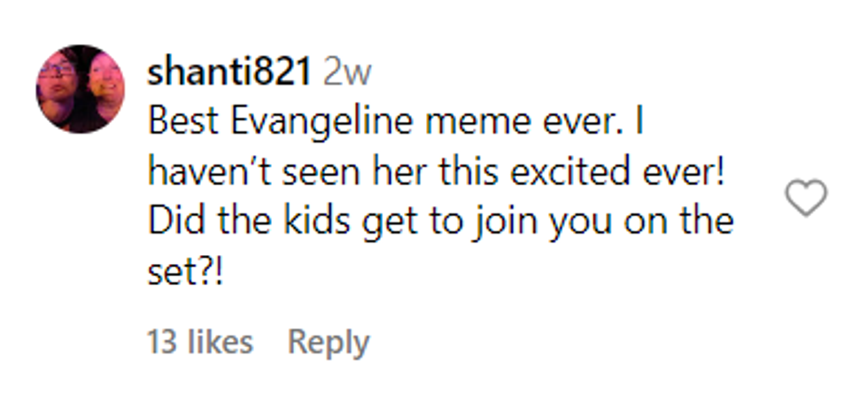Viewport: 868px width, 402px height.
Task: Click the shanti821 username
Action: coord(229,73)
